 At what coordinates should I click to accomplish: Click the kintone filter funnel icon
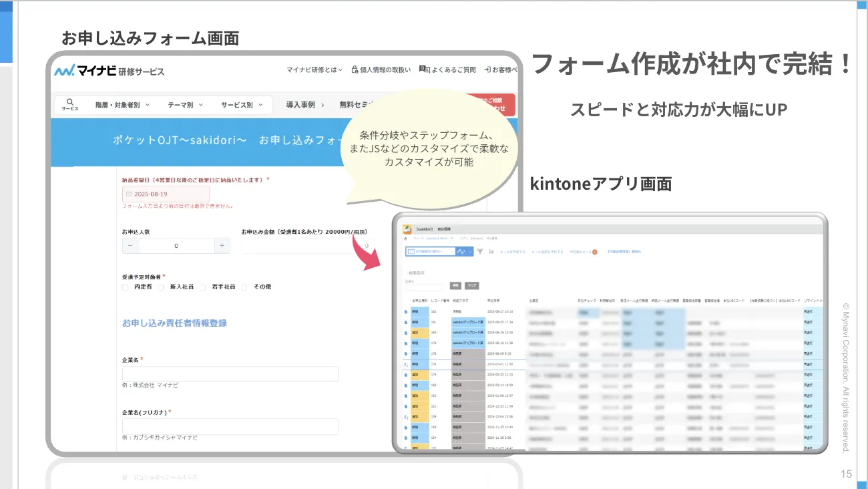(x=479, y=252)
